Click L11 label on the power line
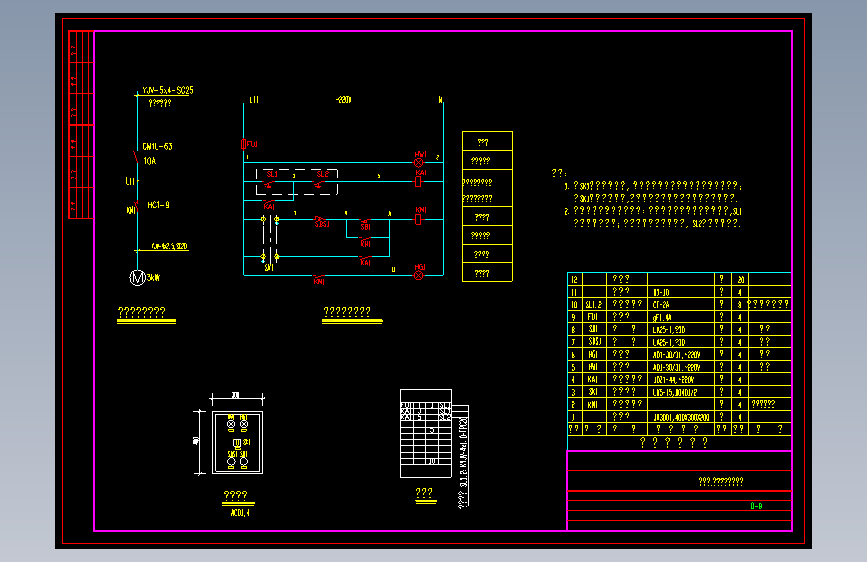 (130, 181)
